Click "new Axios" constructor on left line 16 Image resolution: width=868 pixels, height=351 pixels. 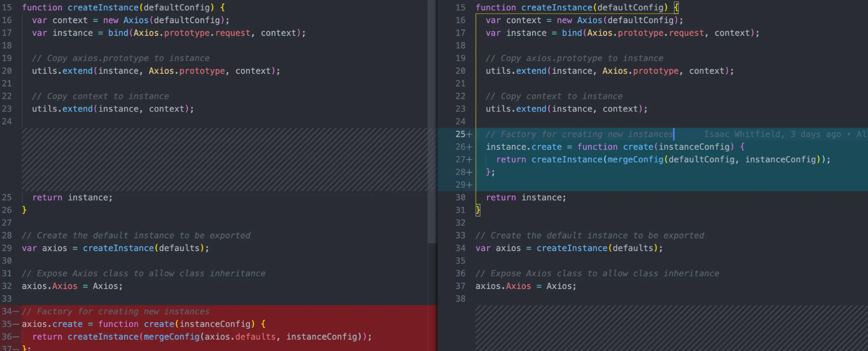tap(126, 20)
